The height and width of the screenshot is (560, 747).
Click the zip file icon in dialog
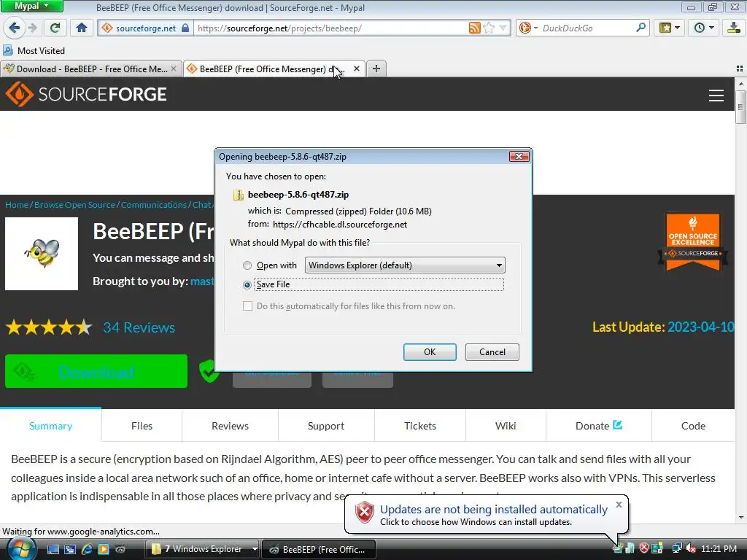[x=238, y=195]
